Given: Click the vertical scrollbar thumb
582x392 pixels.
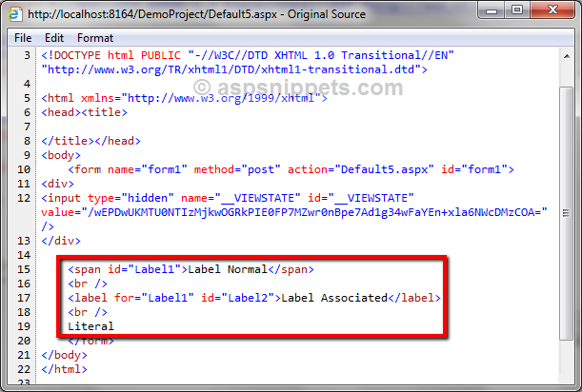Looking at the screenshot, I should (567, 213).
